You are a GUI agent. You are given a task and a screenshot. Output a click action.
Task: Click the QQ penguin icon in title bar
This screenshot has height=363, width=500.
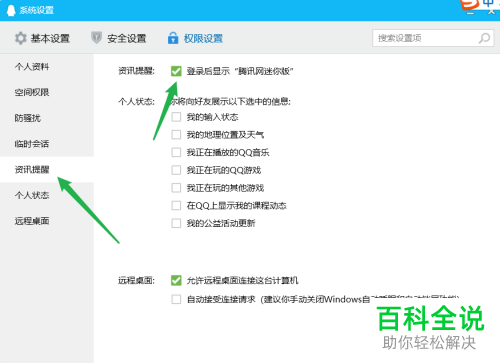[11, 10]
